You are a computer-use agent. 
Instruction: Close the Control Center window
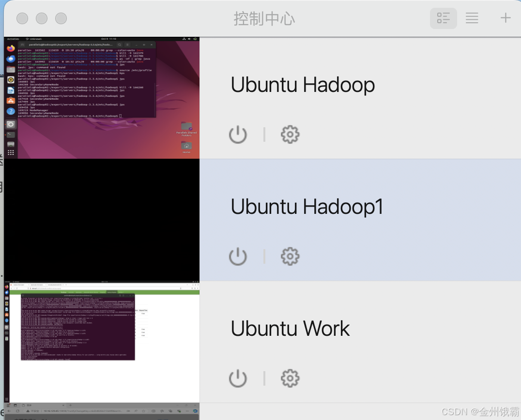[x=22, y=18]
